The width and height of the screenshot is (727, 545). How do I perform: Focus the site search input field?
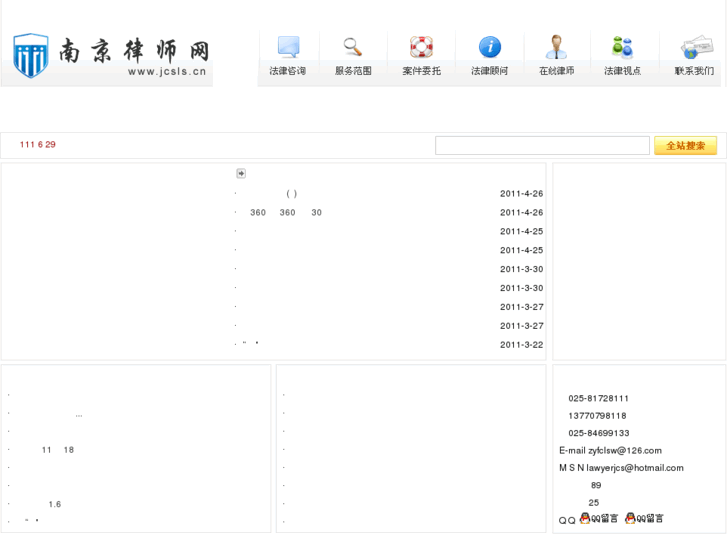542,146
